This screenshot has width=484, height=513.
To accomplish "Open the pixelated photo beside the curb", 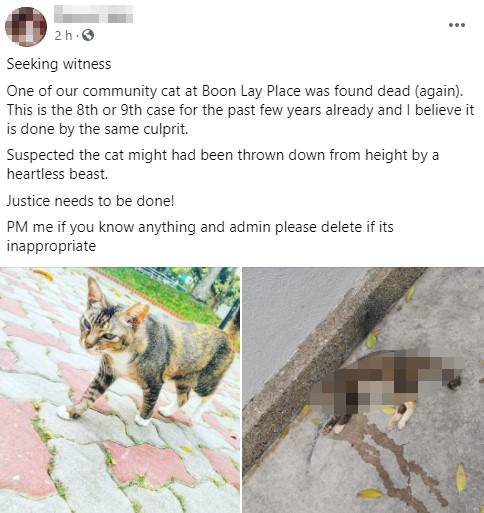I will click(363, 390).
